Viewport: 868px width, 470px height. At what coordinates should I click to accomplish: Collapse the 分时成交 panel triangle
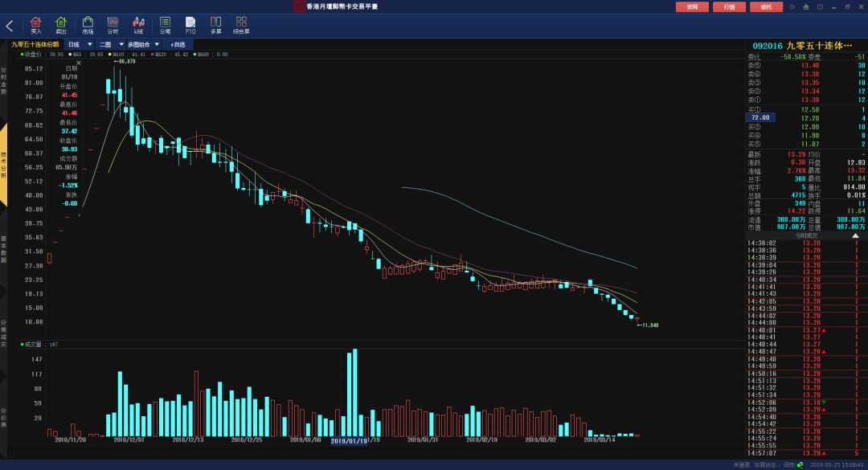855,236
